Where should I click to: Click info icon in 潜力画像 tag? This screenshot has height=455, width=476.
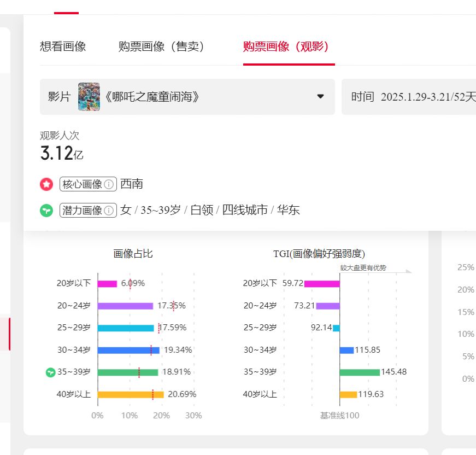click(109, 210)
